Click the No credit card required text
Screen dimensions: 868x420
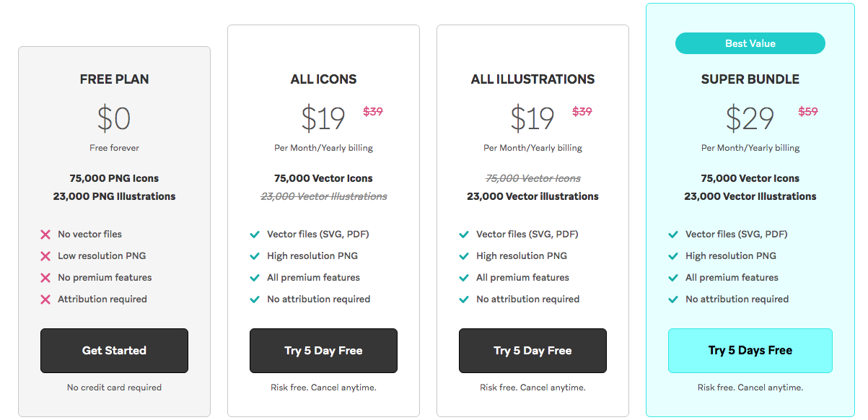114,388
